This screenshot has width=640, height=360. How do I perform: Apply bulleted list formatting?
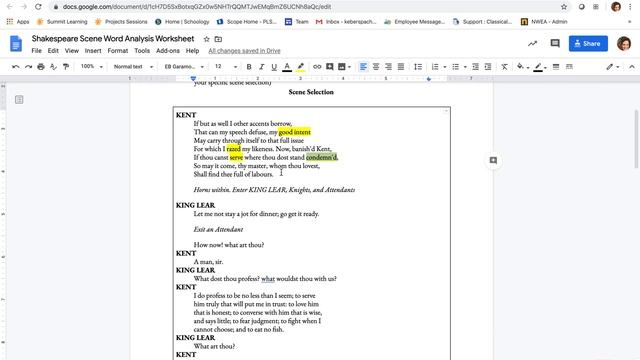tap(456, 67)
